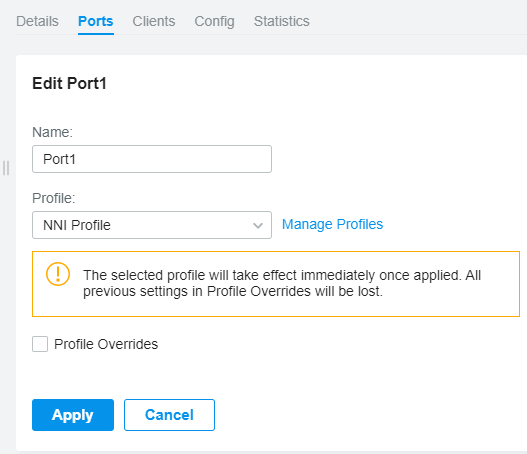Screen dimensions: 527x454
Task: Switch to the Details tab
Action: [x=37, y=21]
